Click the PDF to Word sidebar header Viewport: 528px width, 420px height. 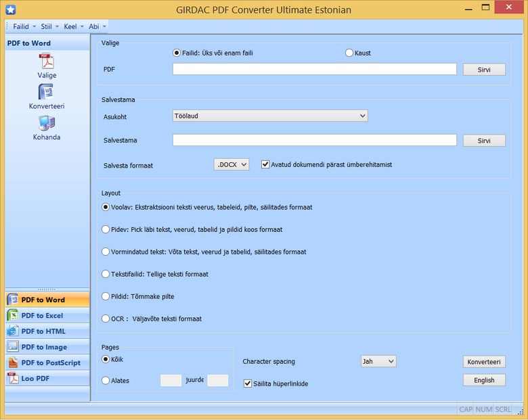pos(47,43)
